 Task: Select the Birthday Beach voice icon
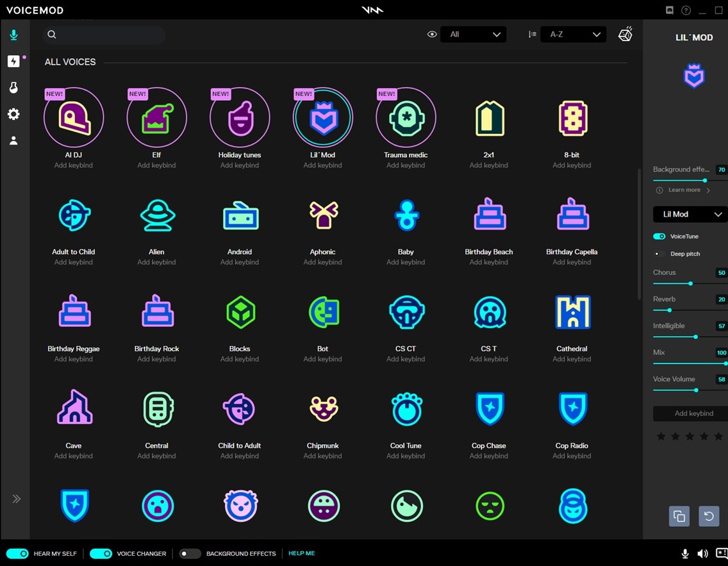[x=490, y=214]
